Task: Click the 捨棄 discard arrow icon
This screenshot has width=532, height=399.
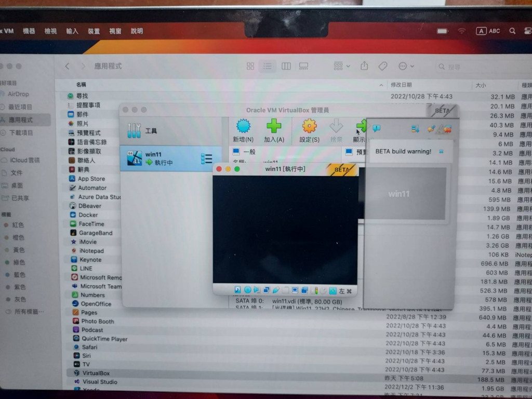Action: (x=336, y=126)
